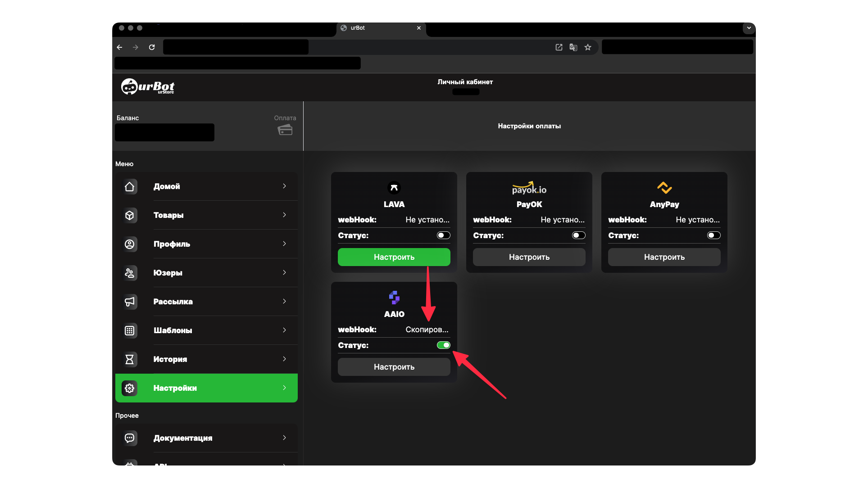Enable the LAVA status toggle
This screenshot has height=488, width=868.
click(443, 235)
